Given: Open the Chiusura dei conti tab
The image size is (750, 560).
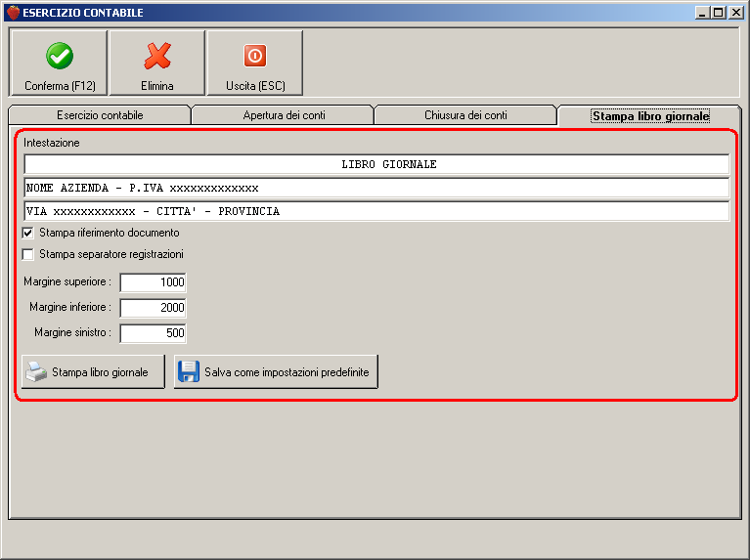Looking at the screenshot, I should pos(465,115).
